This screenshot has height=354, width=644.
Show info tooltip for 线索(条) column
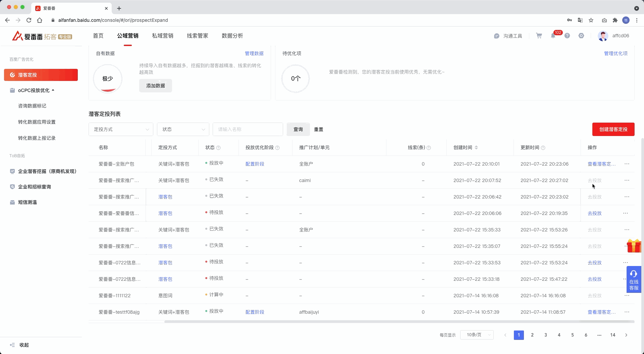tap(429, 148)
